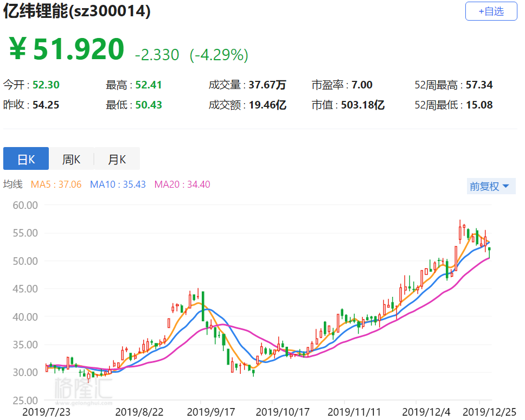Screen dimensions: 525x420
Task: Switch to the 周K weekly chart tab
Action: 71,159
